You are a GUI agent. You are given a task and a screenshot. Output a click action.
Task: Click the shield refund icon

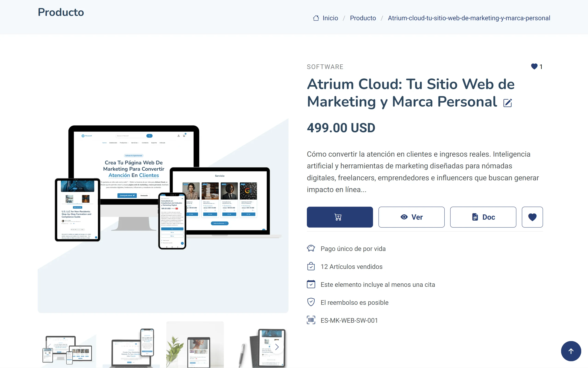[311, 302]
